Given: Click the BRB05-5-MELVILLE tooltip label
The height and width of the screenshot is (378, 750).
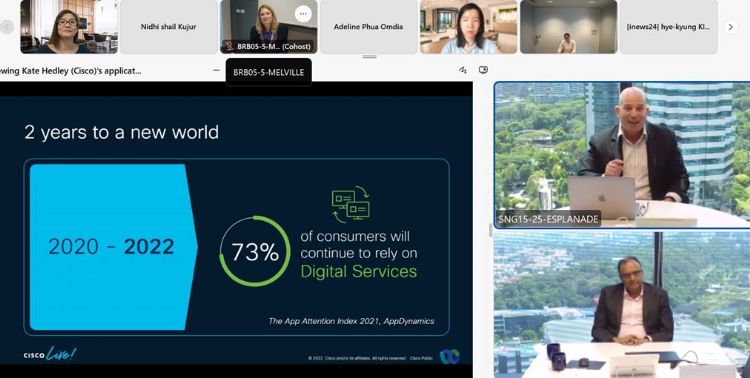Looking at the screenshot, I should (268, 73).
